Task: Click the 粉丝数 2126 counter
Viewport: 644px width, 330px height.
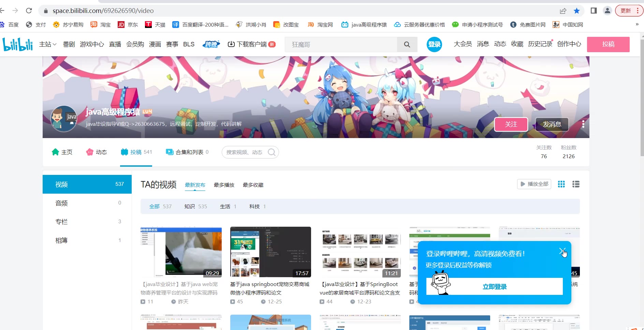Action: pyautogui.click(x=569, y=152)
